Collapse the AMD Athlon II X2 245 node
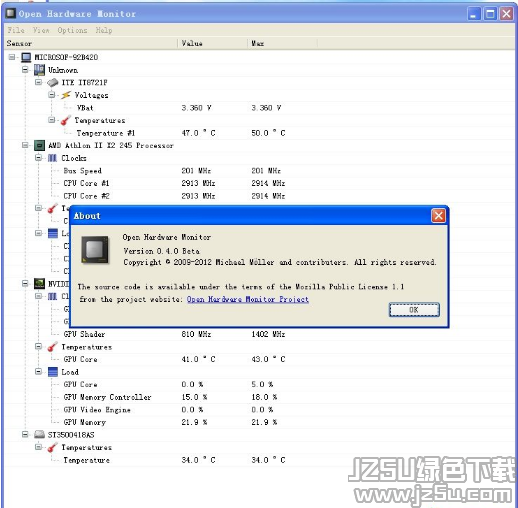 (25, 145)
